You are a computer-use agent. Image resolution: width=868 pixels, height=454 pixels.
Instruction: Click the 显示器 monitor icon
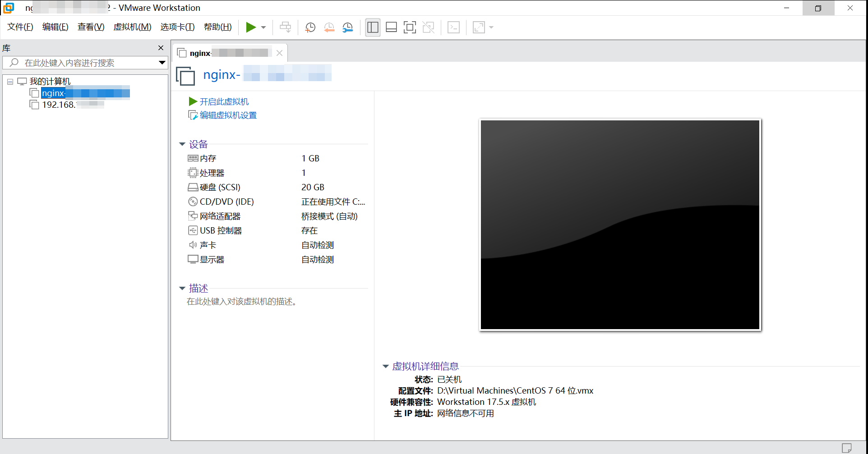point(193,259)
